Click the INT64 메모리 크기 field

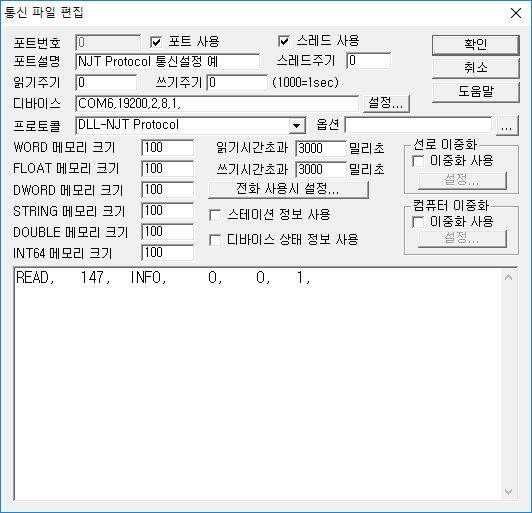click(x=168, y=253)
